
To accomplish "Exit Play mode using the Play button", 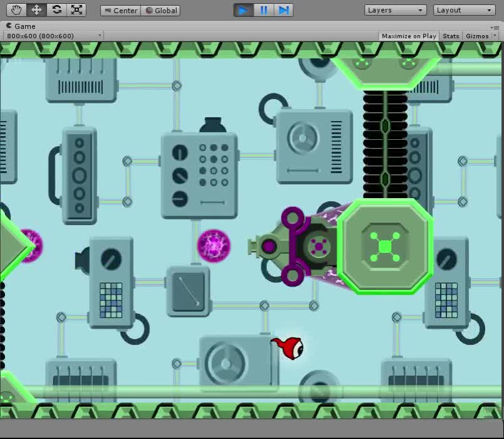I will (243, 9).
